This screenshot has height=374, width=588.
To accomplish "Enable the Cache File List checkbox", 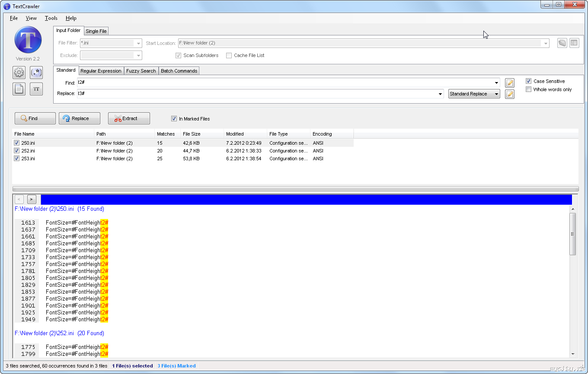I will [x=229, y=55].
